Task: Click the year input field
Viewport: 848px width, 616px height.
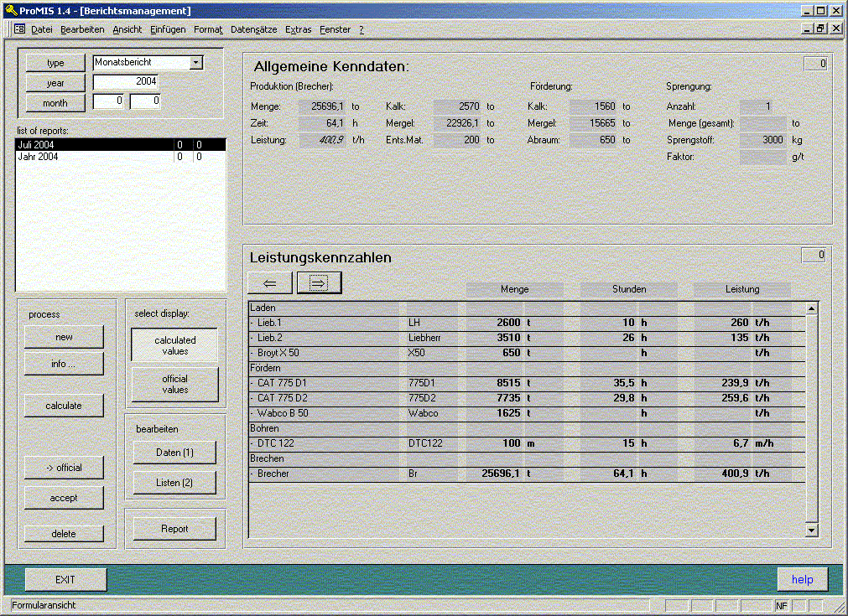Action: click(125, 82)
